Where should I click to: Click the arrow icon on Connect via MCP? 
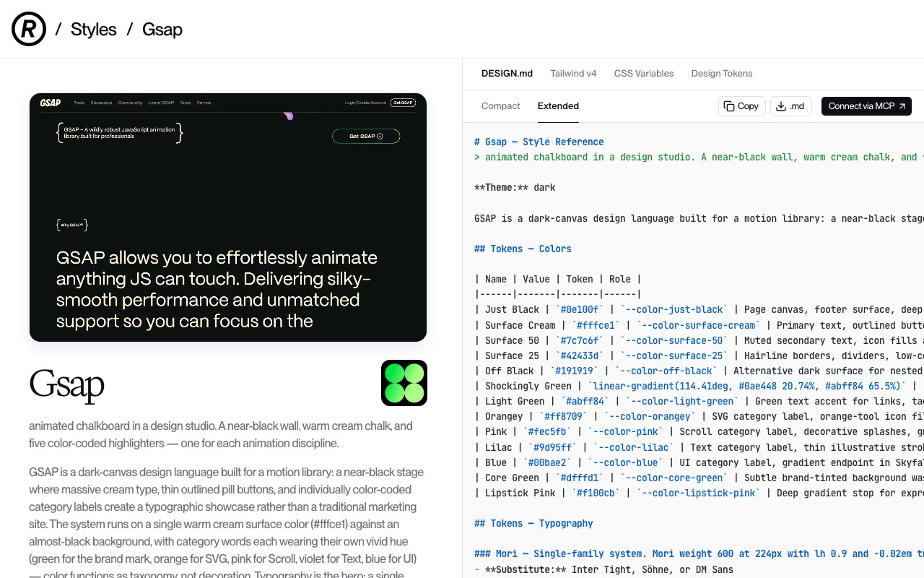coord(902,106)
